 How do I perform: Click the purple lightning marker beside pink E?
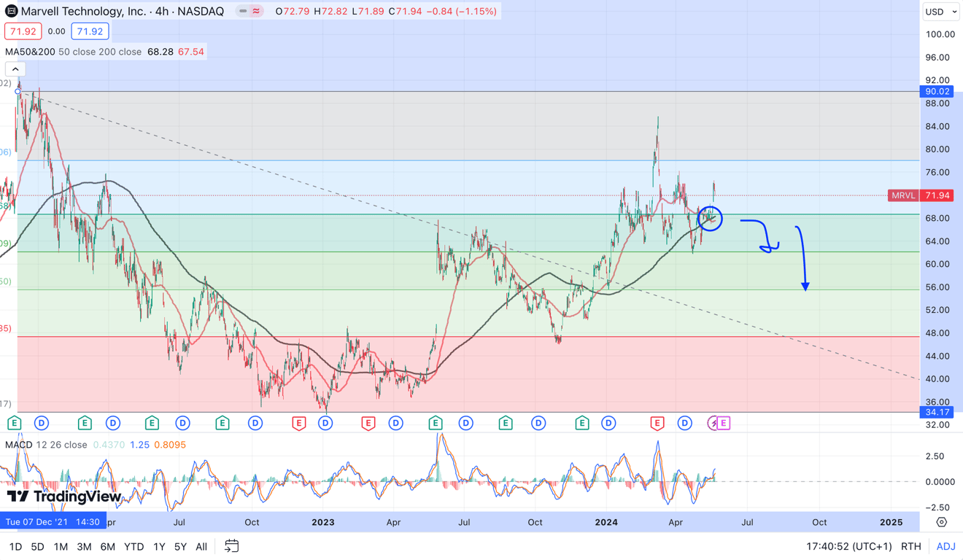pyautogui.click(x=713, y=423)
